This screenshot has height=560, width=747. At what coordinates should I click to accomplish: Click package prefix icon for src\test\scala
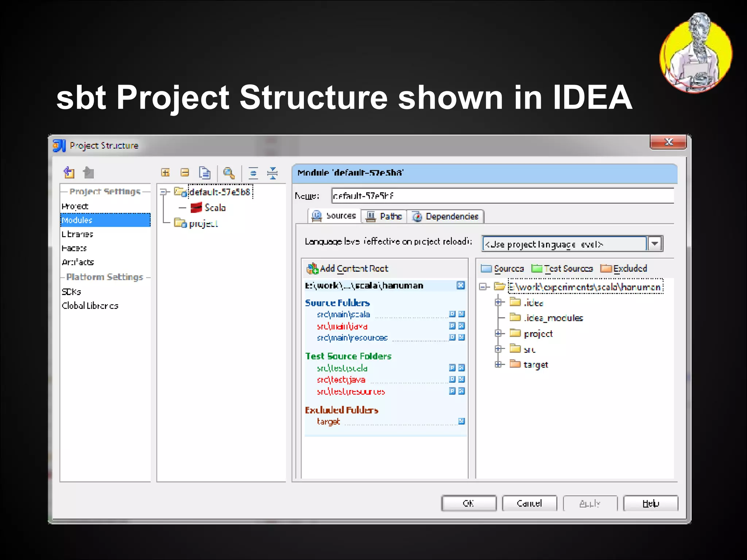[x=452, y=367]
